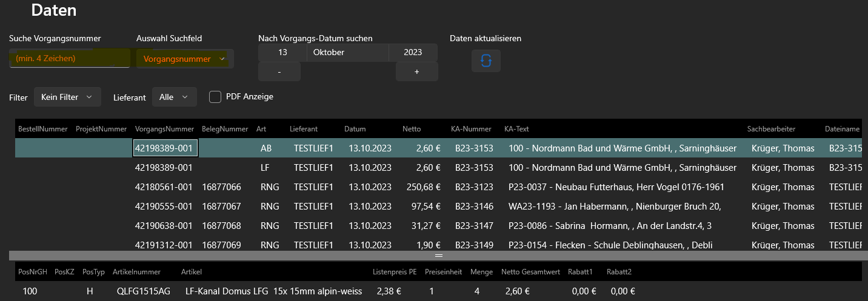Click the Suche Vorgangsnummer input field

pos(69,58)
